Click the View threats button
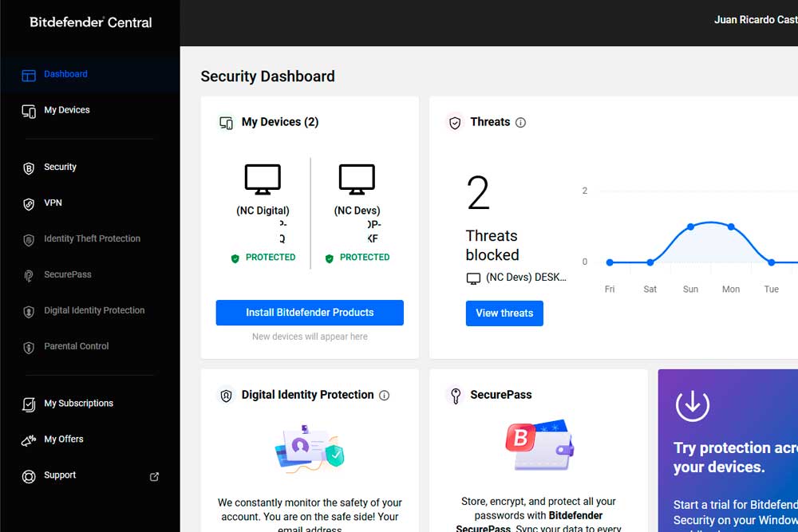This screenshot has height=532, width=798. [504, 313]
